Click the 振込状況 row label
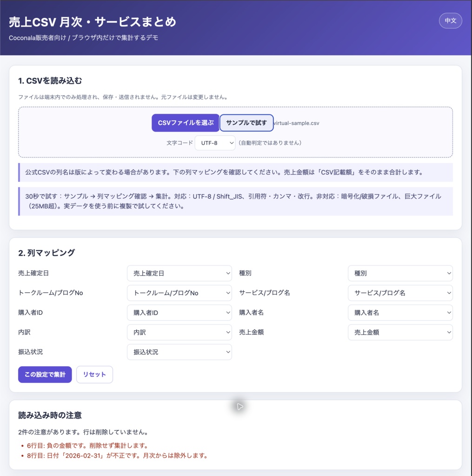The height and width of the screenshot is (476, 472). pos(30,352)
